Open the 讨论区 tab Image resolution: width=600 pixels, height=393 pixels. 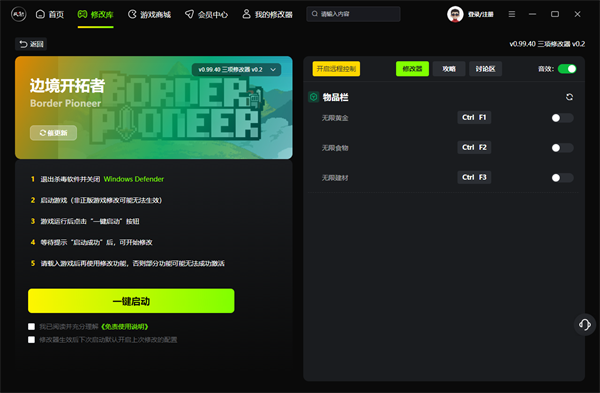[x=485, y=69]
